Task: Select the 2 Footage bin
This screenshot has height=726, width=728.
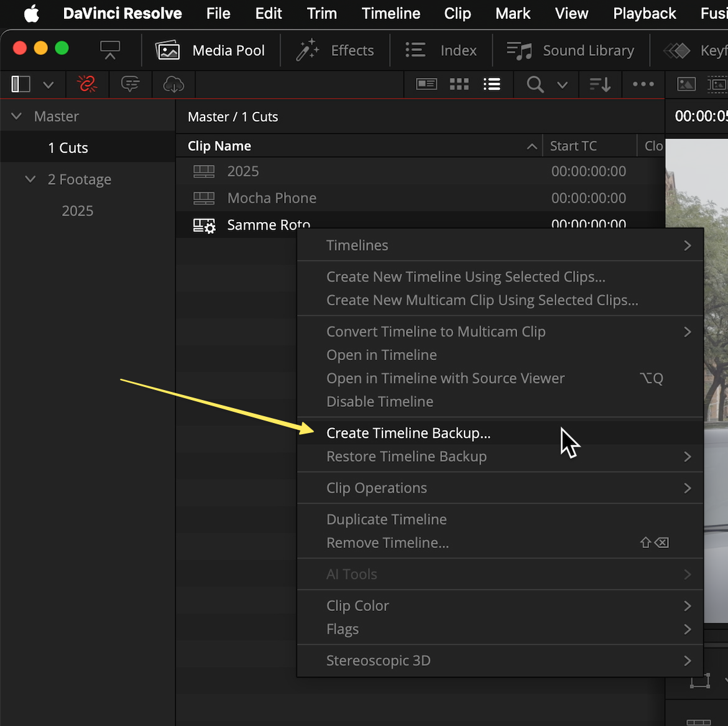Action: (80, 179)
